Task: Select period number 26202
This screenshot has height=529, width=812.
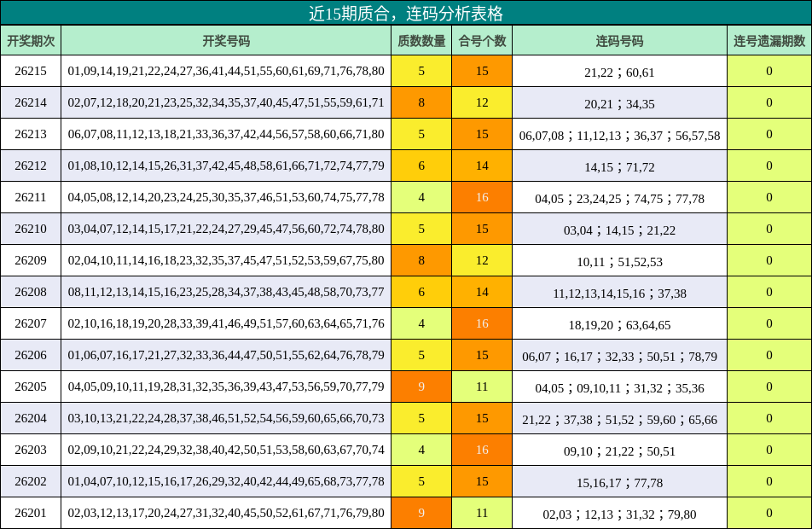Action: click(x=31, y=482)
